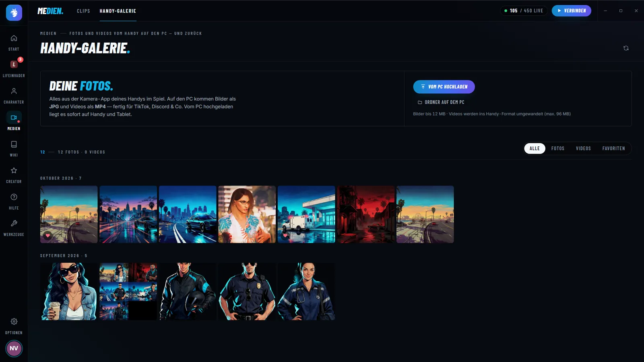Open the Hilfe question mark icon
This screenshot has width=644, height=362.
click(x=14, y=202)
